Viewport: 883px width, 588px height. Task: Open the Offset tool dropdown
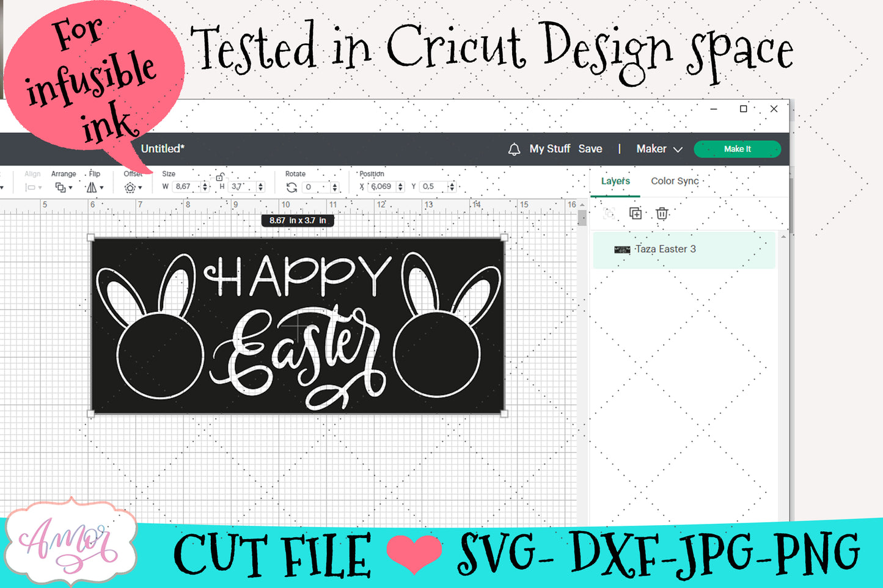coord(133,187)
